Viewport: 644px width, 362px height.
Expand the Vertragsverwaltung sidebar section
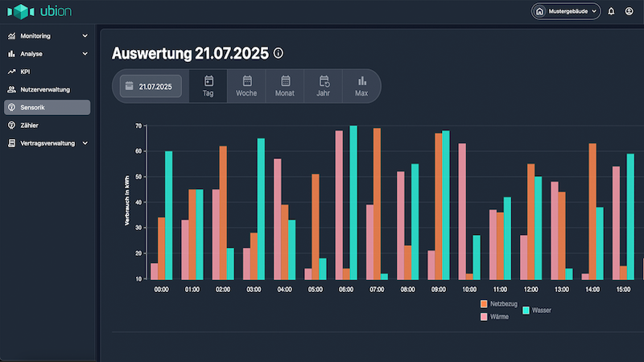[85, 143]
